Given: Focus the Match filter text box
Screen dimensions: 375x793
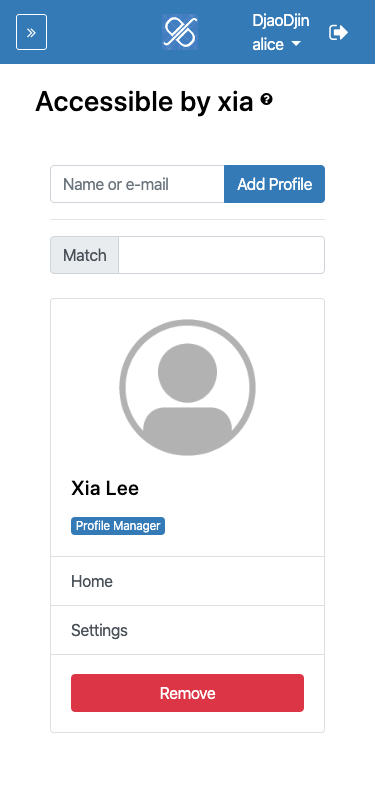Looking at the screenshot, I should click(221, 255).
